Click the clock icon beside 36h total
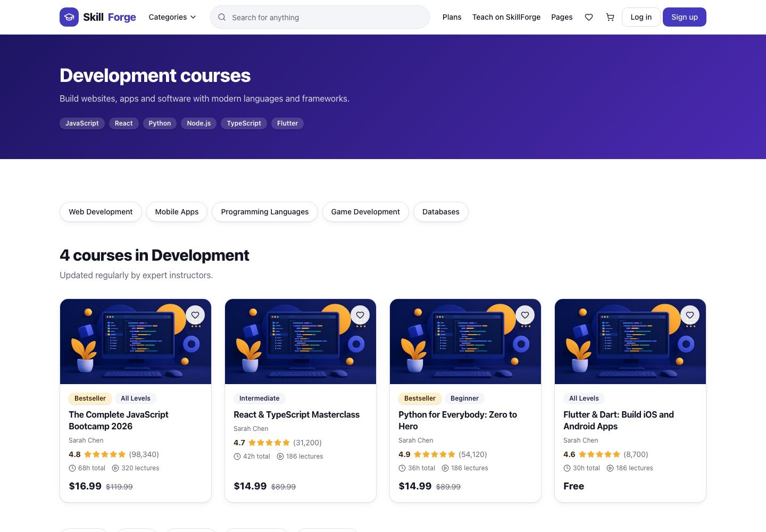 (x=402, y=468)
